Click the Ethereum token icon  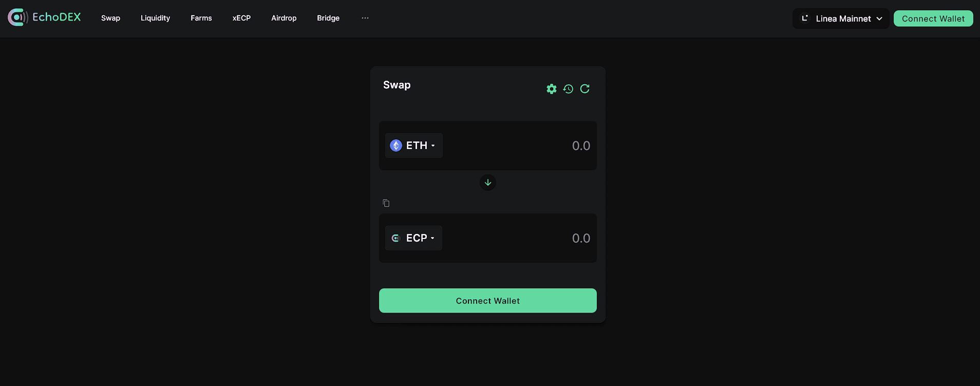tap(396, 145)
